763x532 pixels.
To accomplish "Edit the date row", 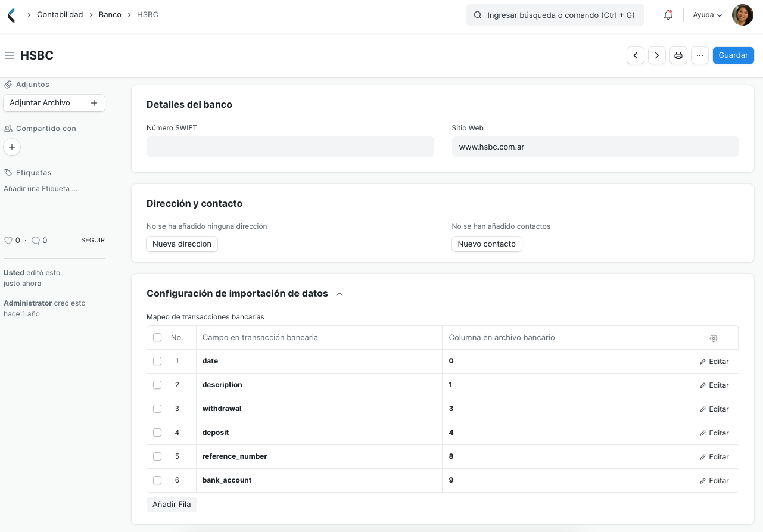I will [x=714, y=362].
